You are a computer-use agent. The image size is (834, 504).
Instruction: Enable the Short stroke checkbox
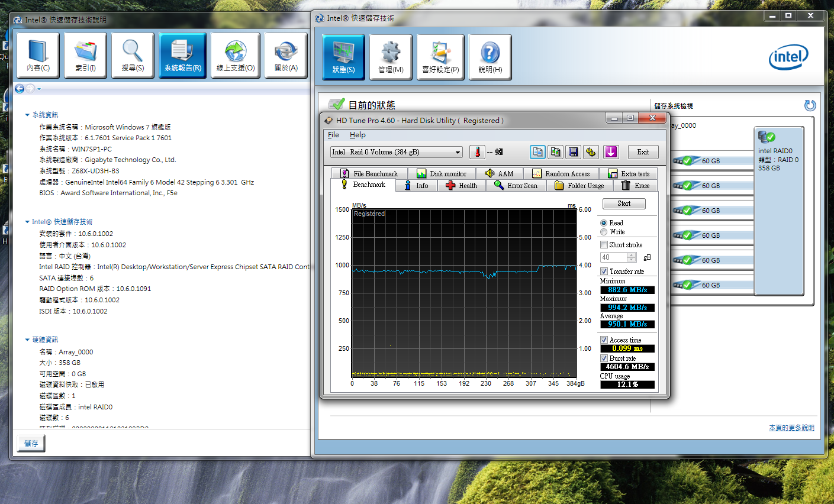coord(604,245)
